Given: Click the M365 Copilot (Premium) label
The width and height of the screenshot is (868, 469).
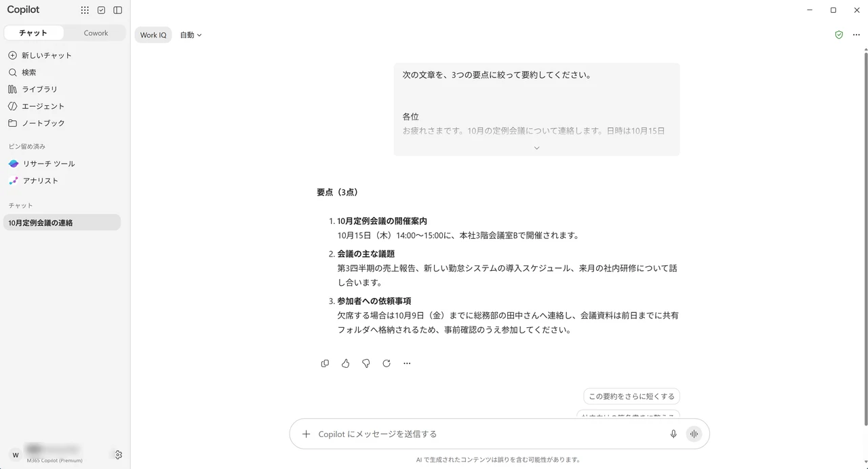Looking at the screenshot, I should tap(55, 460).
